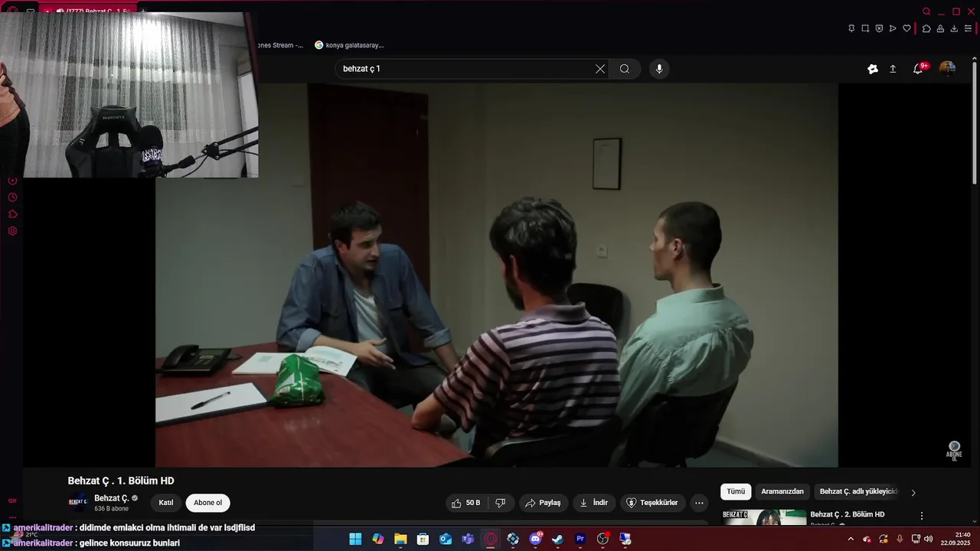The width and height of the screenshot is (980, 551).
Task: Open options for 2. Bölüm suggestion
Action: [922, 516]
